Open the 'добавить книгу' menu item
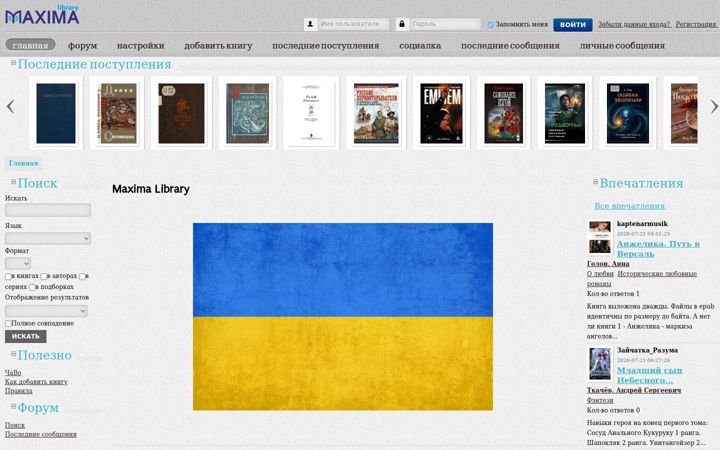 [x=218, y=45]
